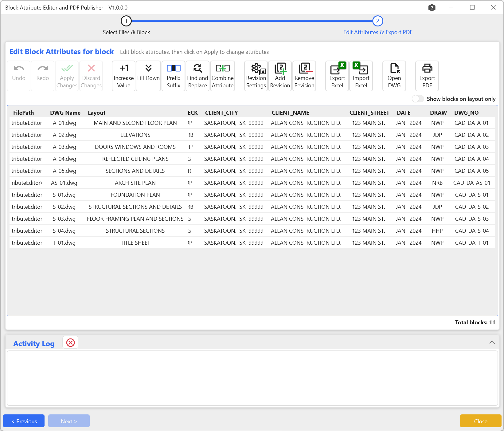Select the AS-01.dwg cell
504x431 pixels.
(x=64, y=183)
